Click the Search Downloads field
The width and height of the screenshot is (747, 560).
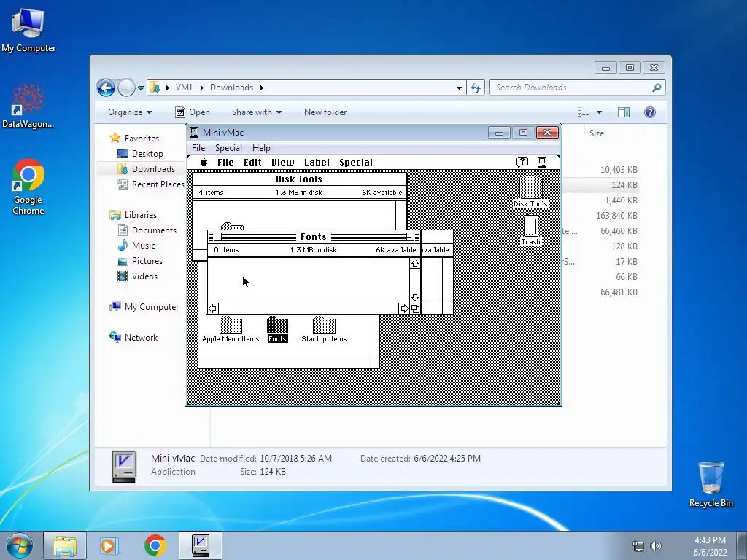578,87
